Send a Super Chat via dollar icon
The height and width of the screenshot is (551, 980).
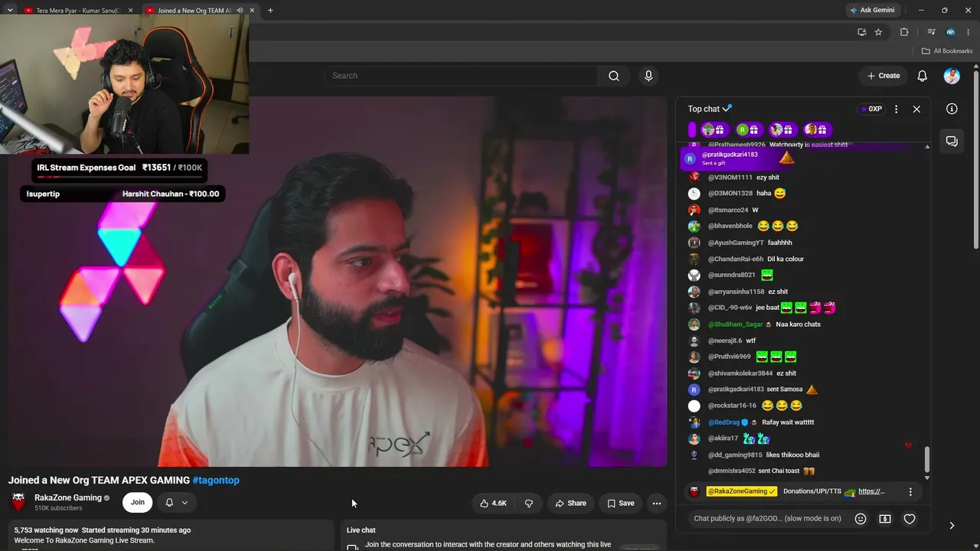click(885, 519)
